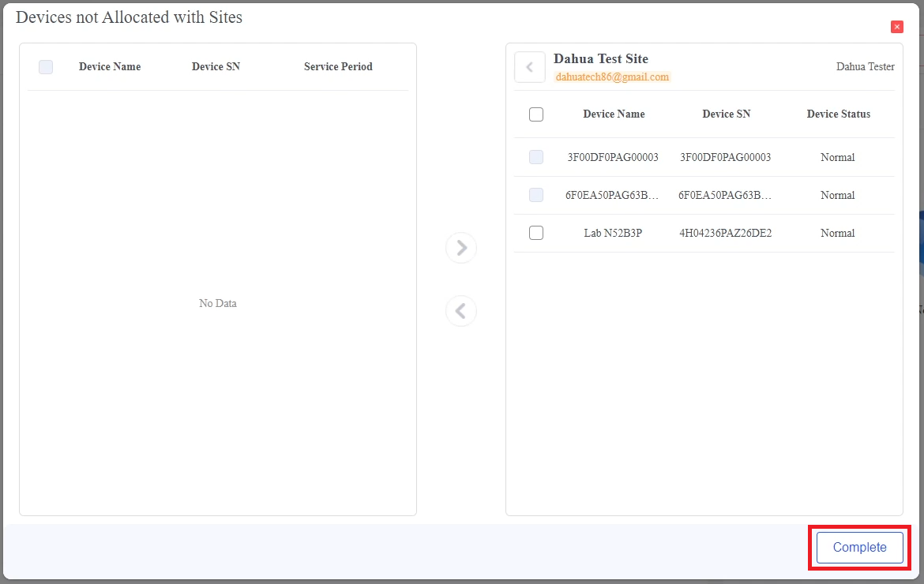Click the back chevron beside Dahua Test Site
The height and width of the screenshot is (584, 924).
click(x=530, y=67)
